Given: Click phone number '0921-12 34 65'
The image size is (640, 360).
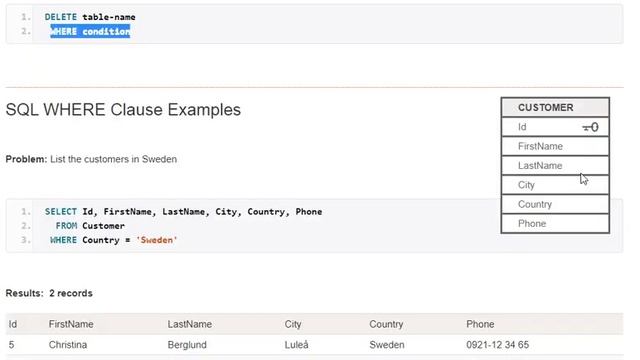Looking at the screenshot, I should tap(498, 345).
